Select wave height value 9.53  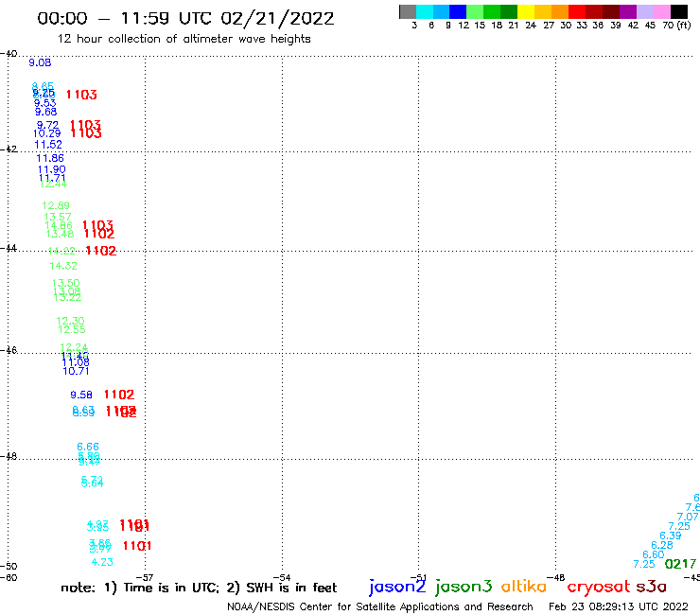(45, 103)
